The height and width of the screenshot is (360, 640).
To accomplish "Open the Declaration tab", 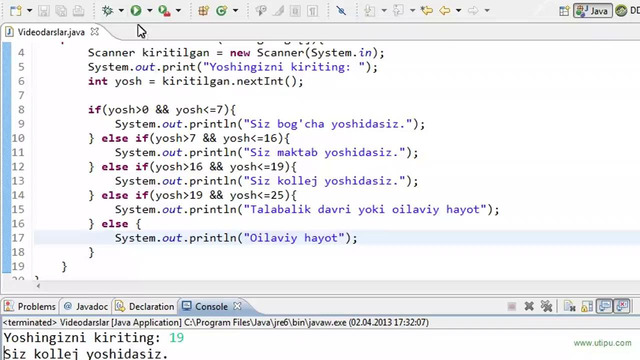I will 145,307.
